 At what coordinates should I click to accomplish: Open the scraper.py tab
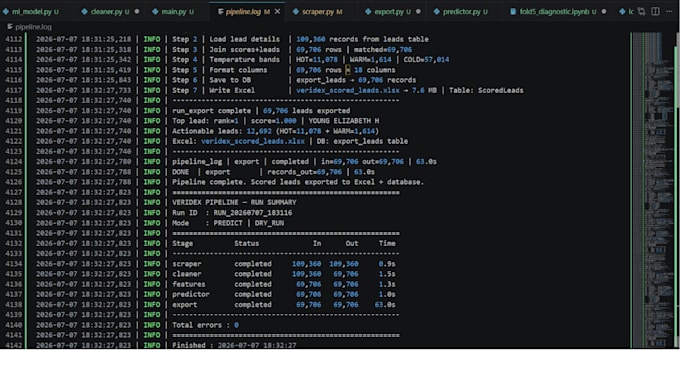point(318,12)
